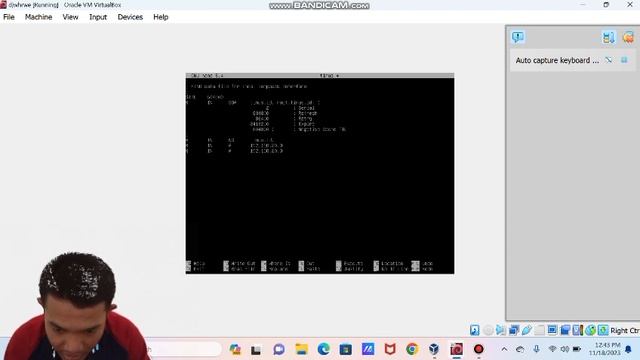Viewport: 640px width, 360px height.
Task: Switch to the running VM taskbar icon
Action: coord(456,349)
